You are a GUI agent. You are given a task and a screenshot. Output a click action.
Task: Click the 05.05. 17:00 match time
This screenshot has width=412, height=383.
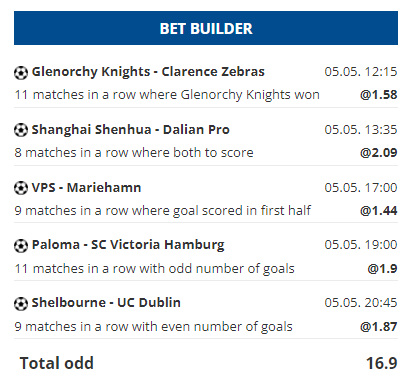pos(361,188)
